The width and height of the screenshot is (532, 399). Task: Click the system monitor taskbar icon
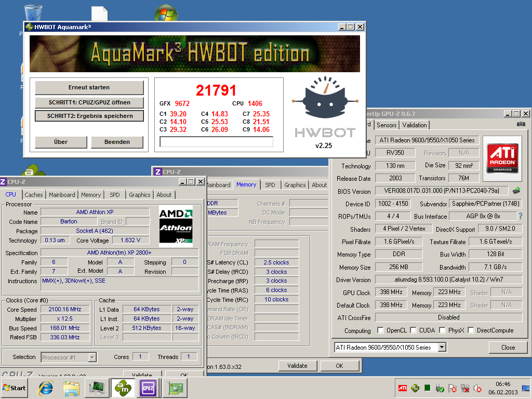click(x=97, y=388)
